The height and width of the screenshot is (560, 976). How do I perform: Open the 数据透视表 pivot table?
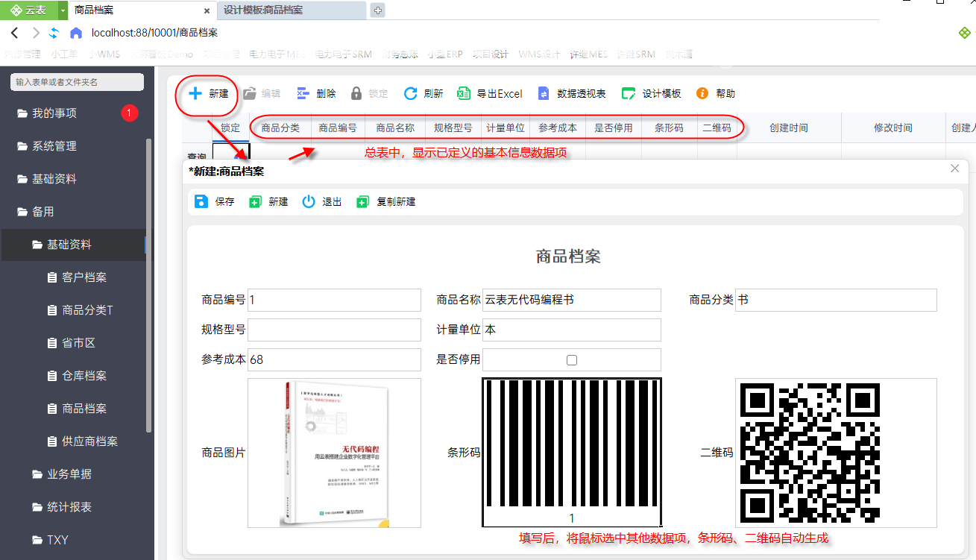tap(571, 94)
